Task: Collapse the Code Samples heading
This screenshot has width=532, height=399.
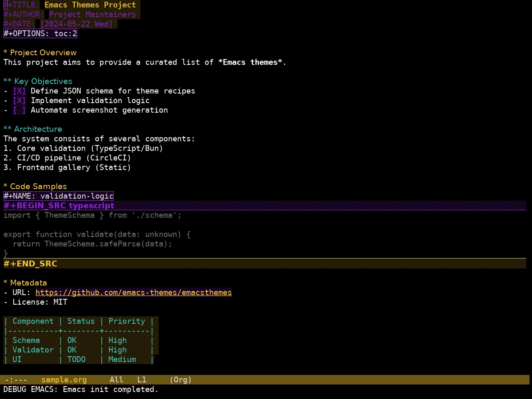Action: click(x=35, y=187)
